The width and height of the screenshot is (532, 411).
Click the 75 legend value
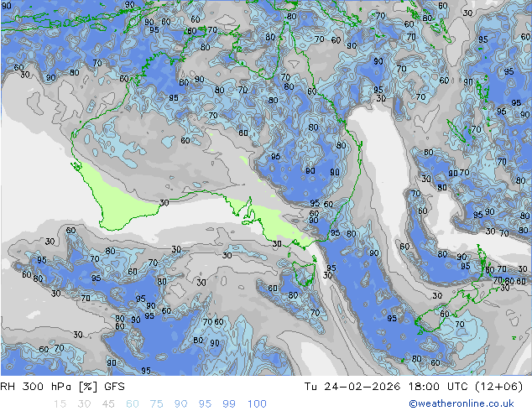(x=156, y=404)
